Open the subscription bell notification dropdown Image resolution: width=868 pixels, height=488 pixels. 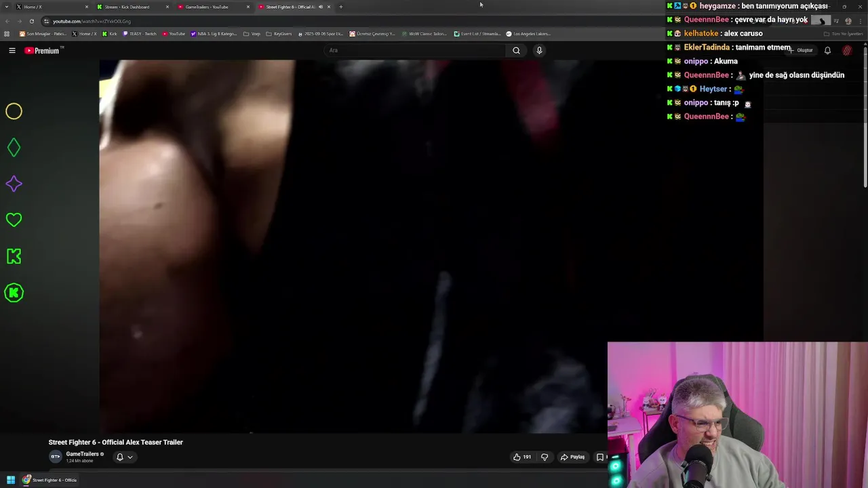[x=124, y=457]
